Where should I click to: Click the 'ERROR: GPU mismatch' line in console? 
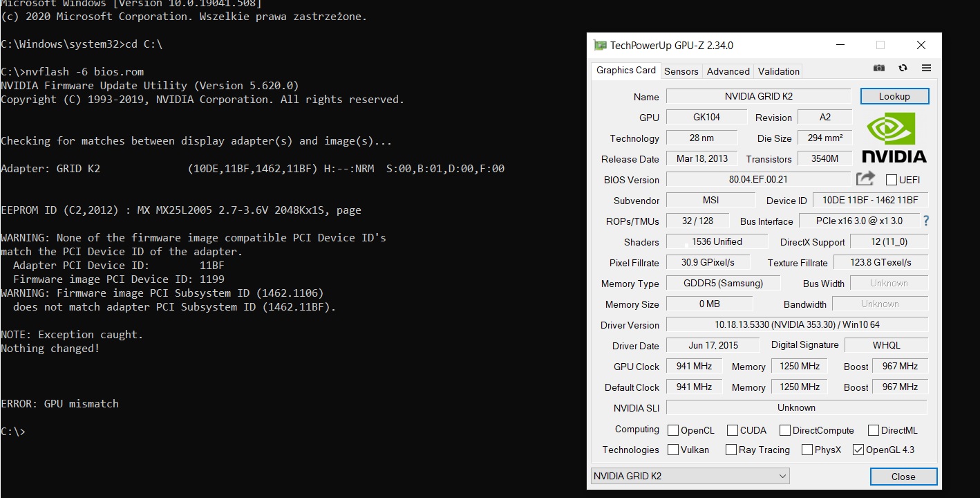tap(59, 404)
